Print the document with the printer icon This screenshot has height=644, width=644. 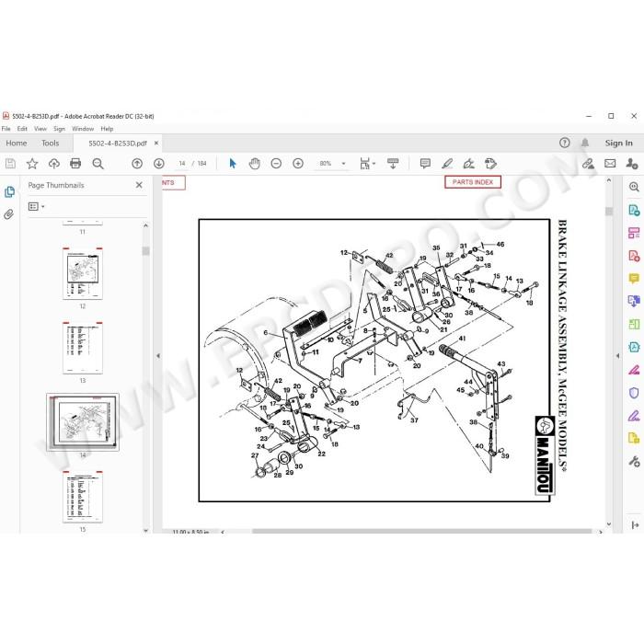coord(75,164)
